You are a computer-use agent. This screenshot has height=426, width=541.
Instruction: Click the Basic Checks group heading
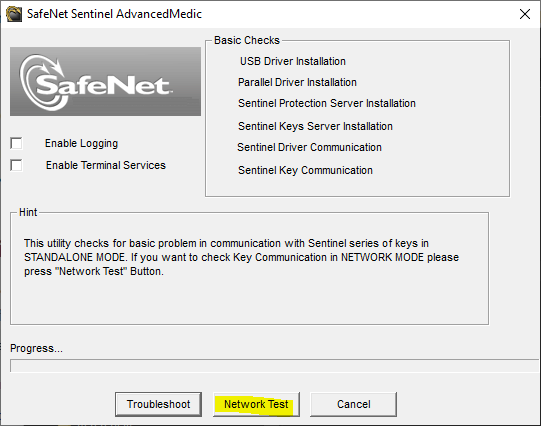247,40
